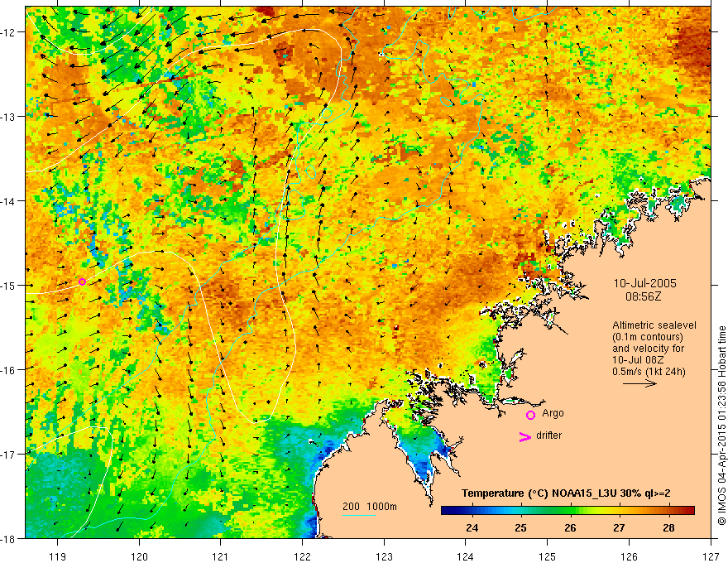Click longitude axis label 119

point(58,557)
